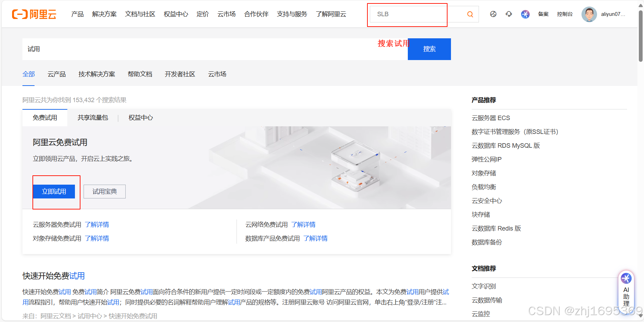644x322 pixels.
Task: Open 负载均衡 in 产品推荐
Action: pos(484,187)
